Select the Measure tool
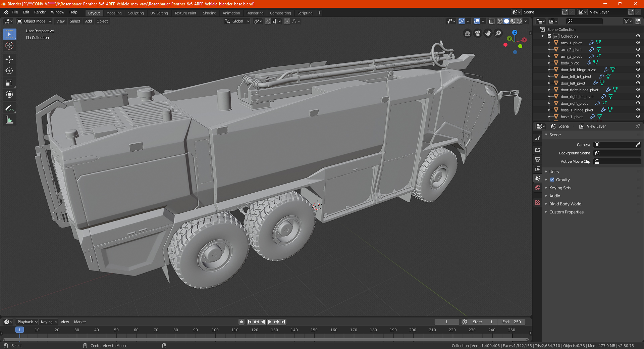644x349 pixels. 9,120
